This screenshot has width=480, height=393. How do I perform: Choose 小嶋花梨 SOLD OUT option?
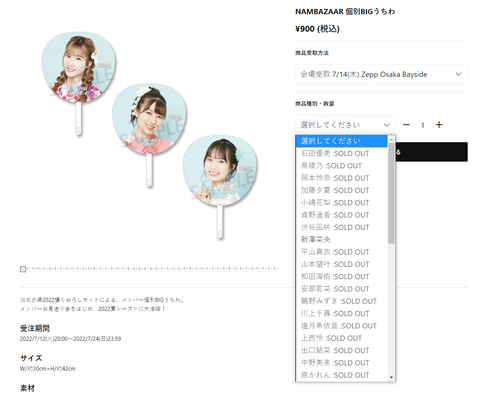(342, 203)
